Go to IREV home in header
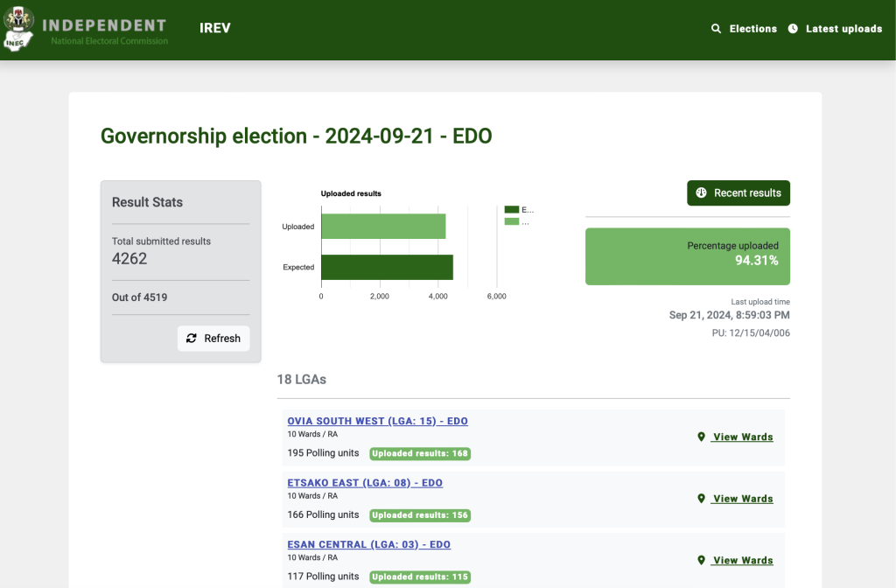The height and width of the screenshot is (588, 896). 215,28
